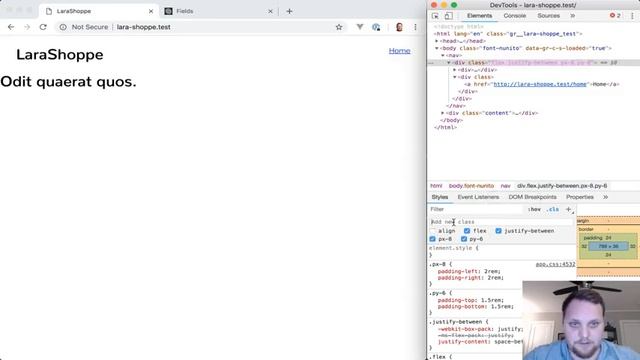
Task: Activate DevTools inspect element picker
Action: [x=435, y=16]
